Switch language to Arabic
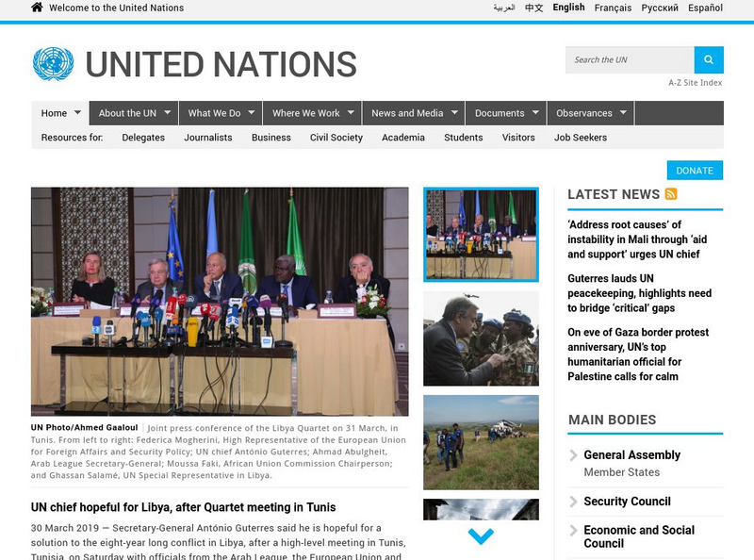Image resolution: width=754 pixels, height=560 pixels. (504, 8)
